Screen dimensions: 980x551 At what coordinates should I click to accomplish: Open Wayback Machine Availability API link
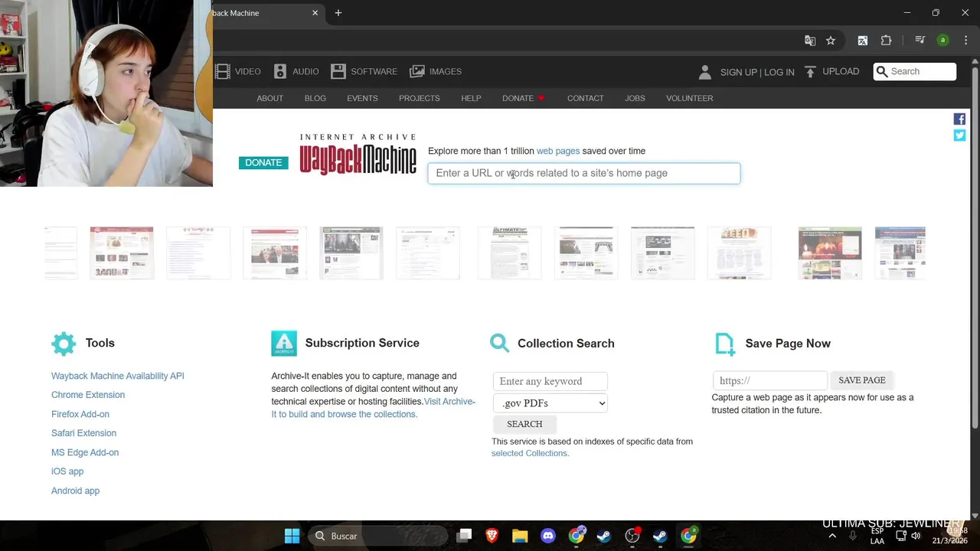118,376
